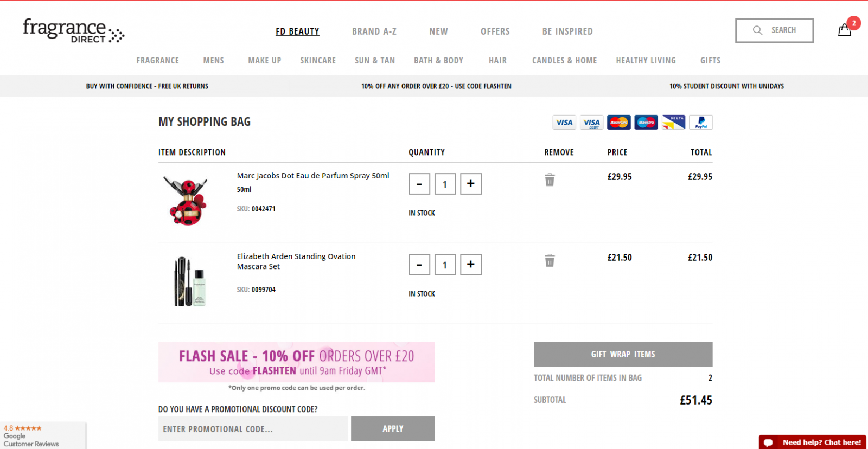
Task: Remove Marc Jacobs Dot with trash icon
Action: 550,179
